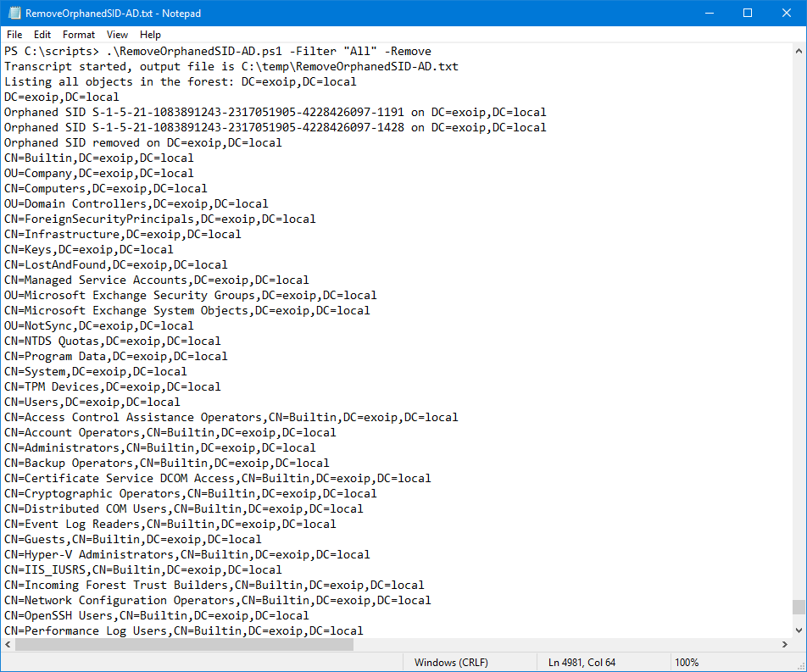Viewport: 807px width, 672px height.
Task: Click the line starting with PS C:\scripts>
Action: tap(218, 52)
